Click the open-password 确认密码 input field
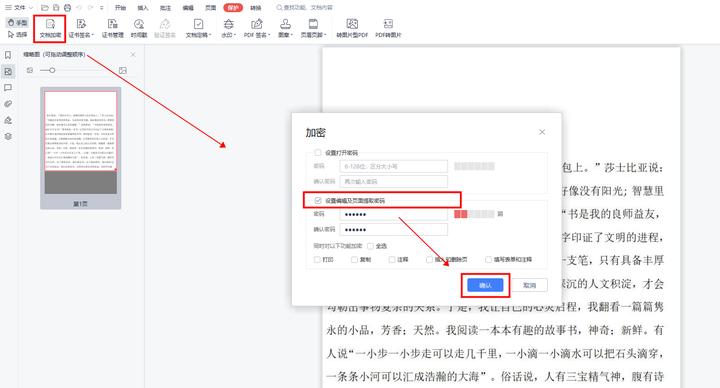 click(394, 181)
